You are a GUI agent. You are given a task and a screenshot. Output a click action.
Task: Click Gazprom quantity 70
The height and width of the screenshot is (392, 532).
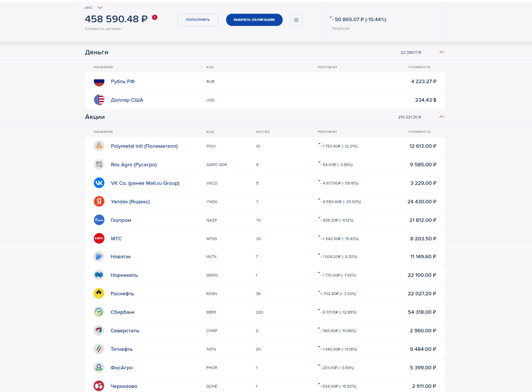[x=258, y=220]
